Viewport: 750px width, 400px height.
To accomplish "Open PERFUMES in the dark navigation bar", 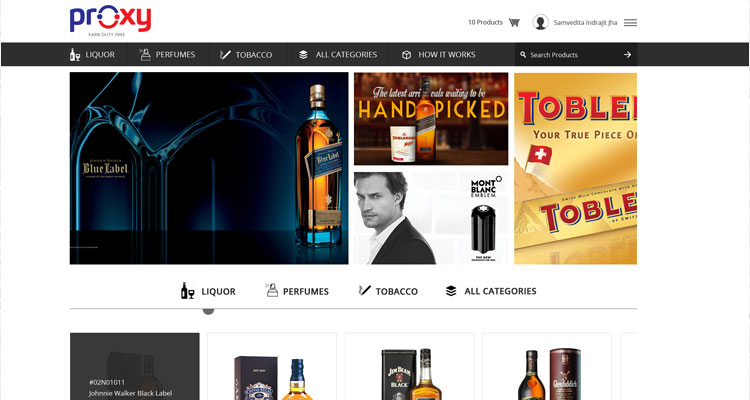I will 175,55.
